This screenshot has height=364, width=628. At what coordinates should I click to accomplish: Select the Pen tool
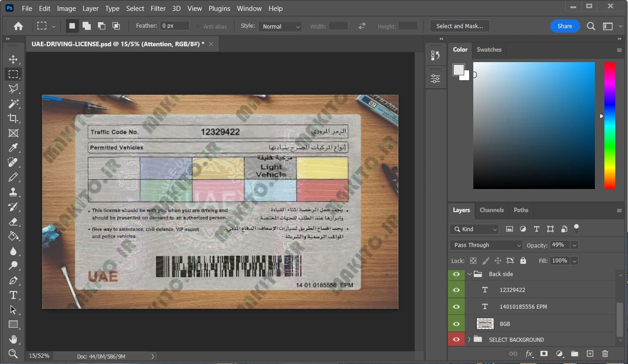pyautogui.click(x=13, y=281)
